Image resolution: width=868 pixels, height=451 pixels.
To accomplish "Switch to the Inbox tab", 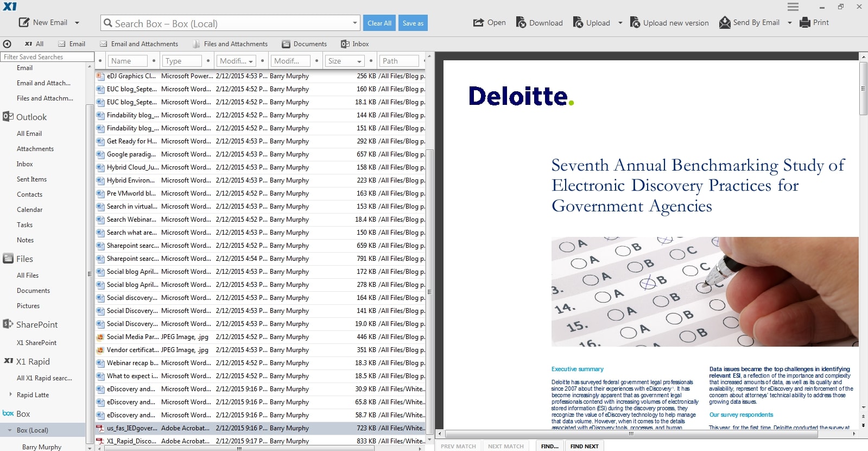I will coord(355,44).
